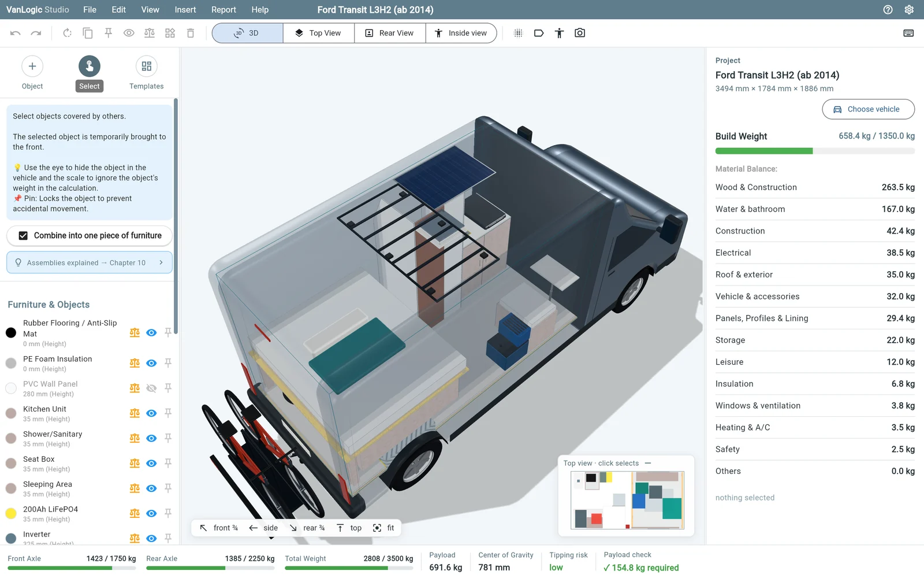
Task: Click the undo arrow icon
Action: click(16, 33)
